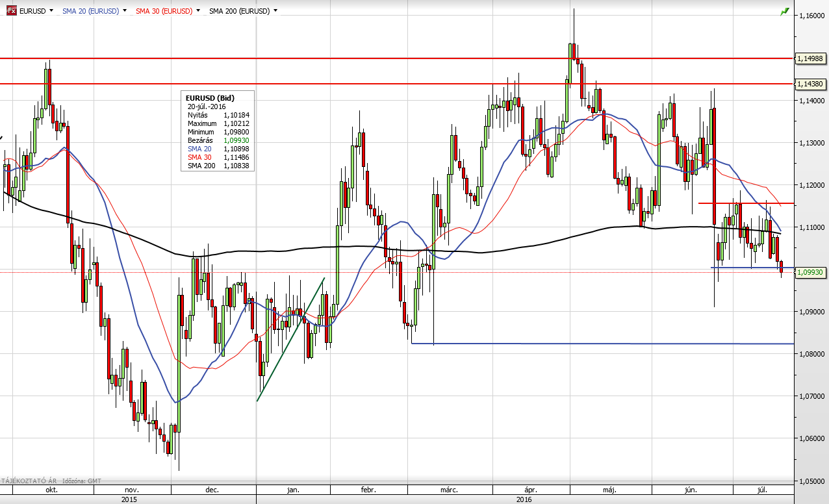Click the 1,11000 price axis label
829x504 pixels.
(x=812, y=227)
